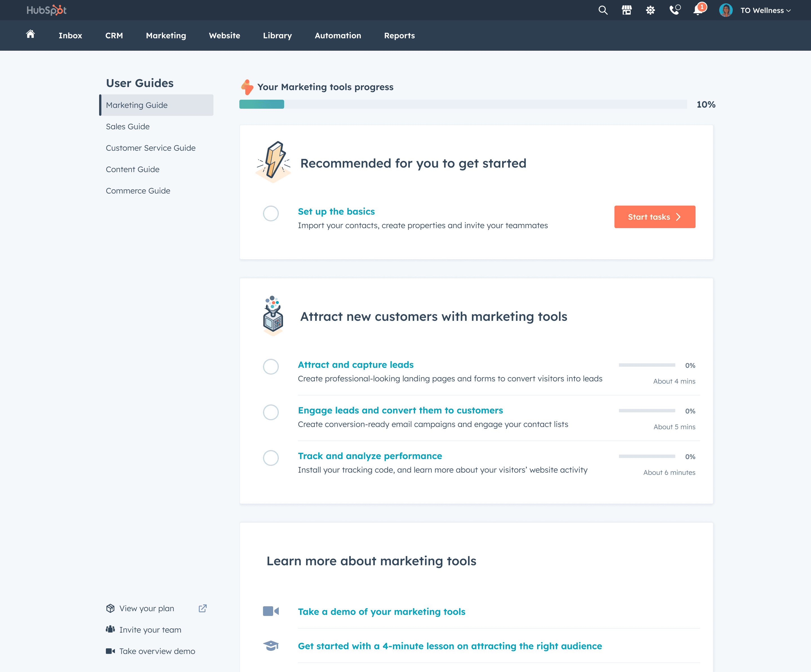Open the Reports menu
Image resolution: width=811 pixels, height=672 pixels.
click(x=399, y=35)
